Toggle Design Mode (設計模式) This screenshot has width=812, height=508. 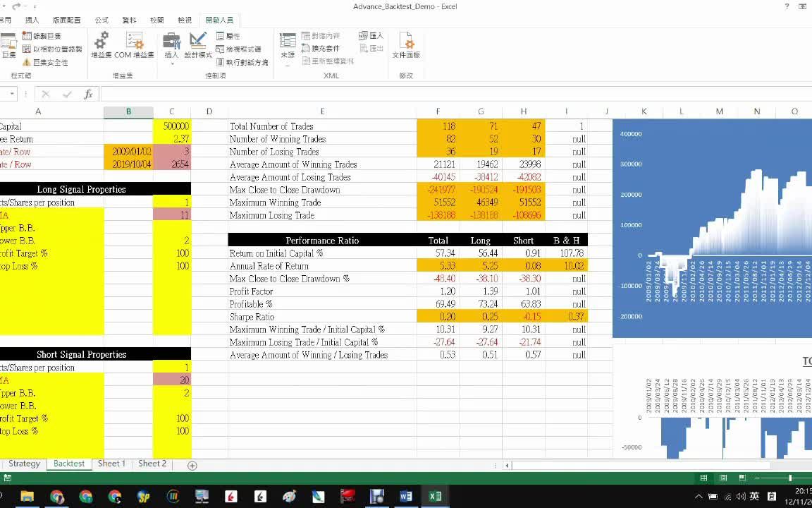(x=198, y=44)
